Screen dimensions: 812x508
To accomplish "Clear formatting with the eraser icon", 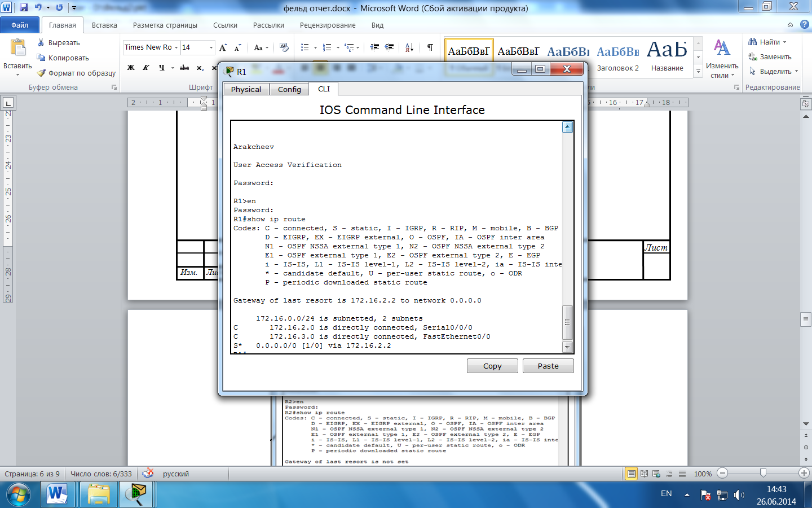I will click(x=284, y=47).
